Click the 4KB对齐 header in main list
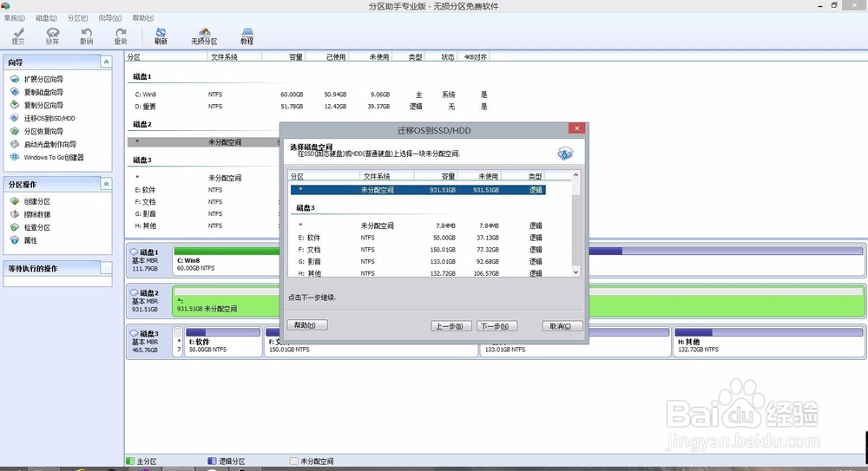The width and height of the screenshot is (868, 471). pyautogui.click(x=474, y=56)
